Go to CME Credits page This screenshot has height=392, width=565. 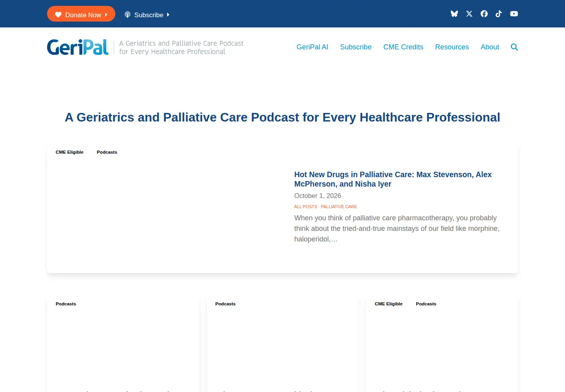[x=403, y=47]
